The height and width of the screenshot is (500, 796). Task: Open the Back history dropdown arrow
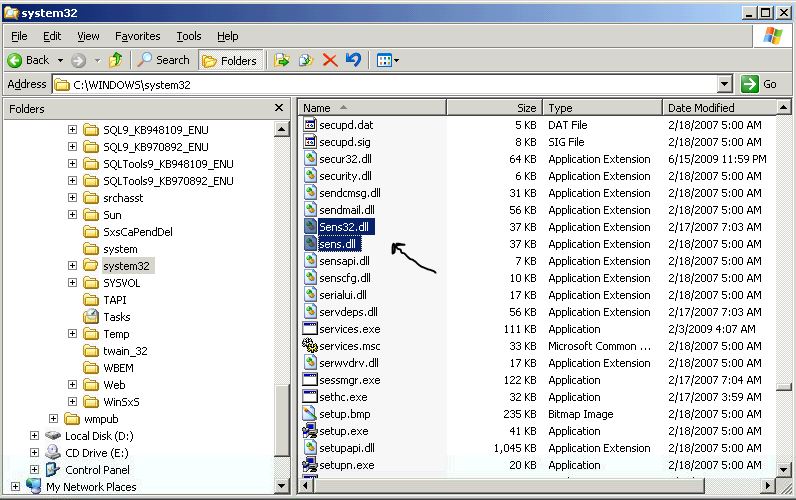[x=60, y=60]
